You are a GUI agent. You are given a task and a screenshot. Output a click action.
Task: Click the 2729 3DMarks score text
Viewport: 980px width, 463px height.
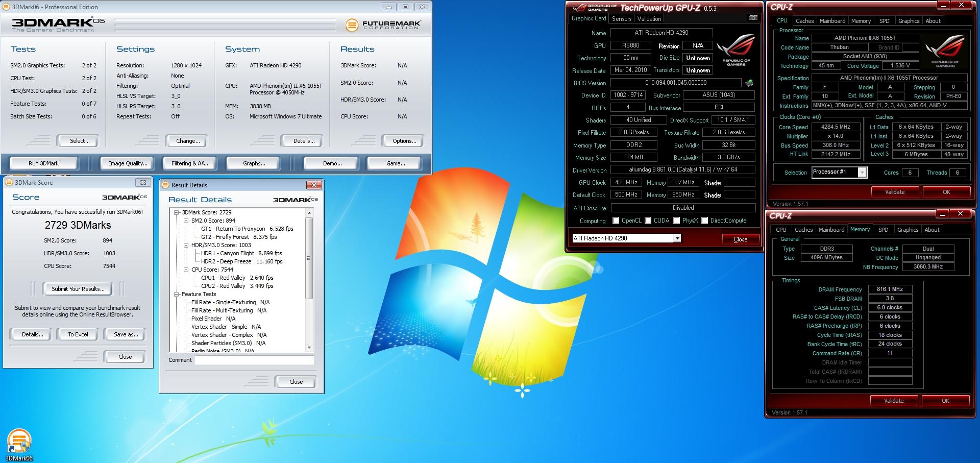[78, 225]
